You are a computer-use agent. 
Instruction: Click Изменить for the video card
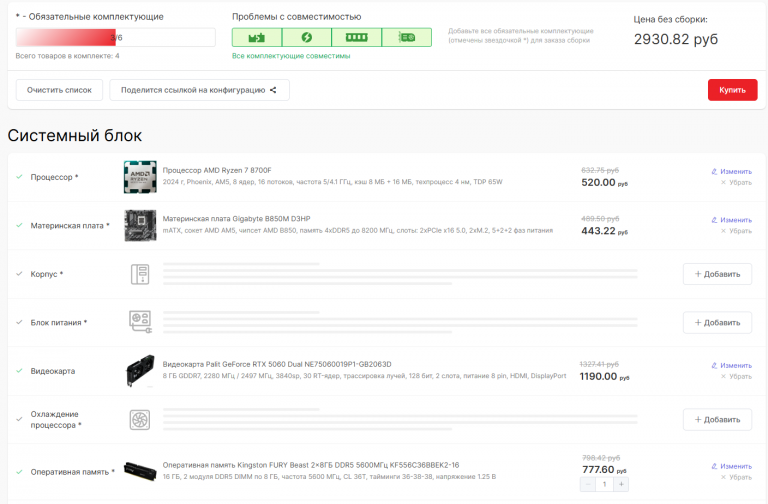(731, 365)
